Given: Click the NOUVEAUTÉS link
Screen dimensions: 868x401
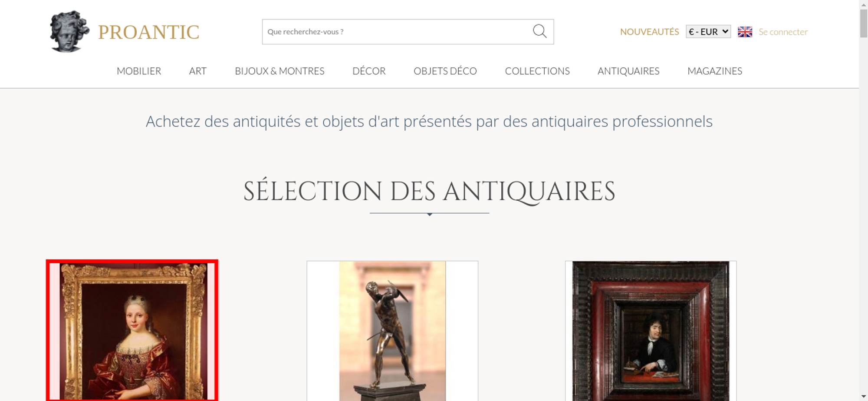Looking at the screenshot, I should 649,32.
